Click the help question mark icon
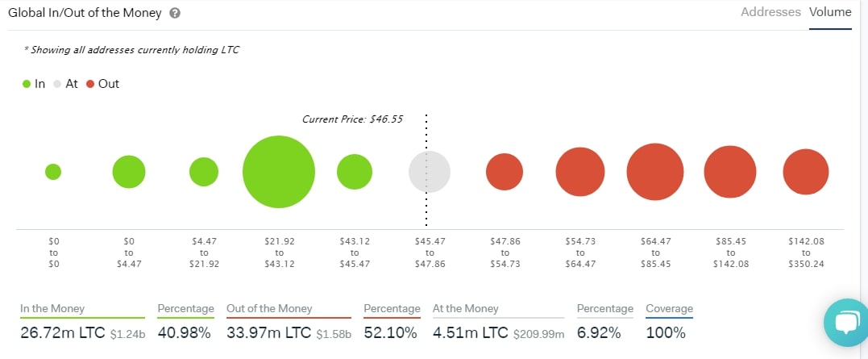 pyautogui.click(x=176, y=13)
